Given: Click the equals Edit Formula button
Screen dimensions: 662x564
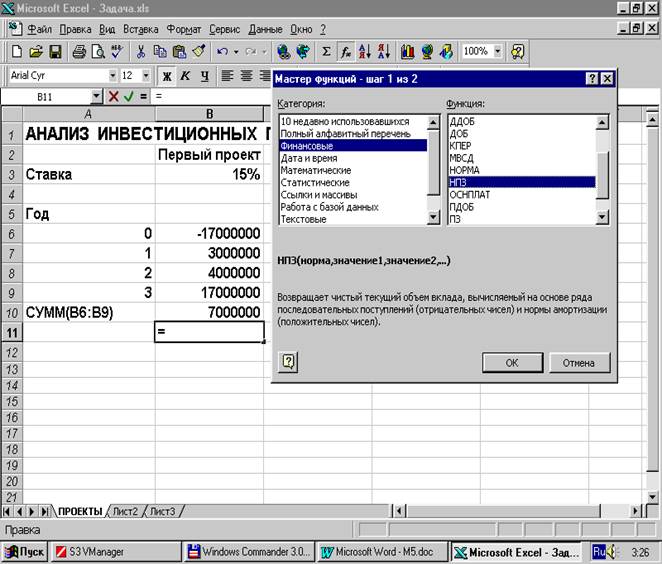Looking at the screenshot, I should [x=144, y=96].
